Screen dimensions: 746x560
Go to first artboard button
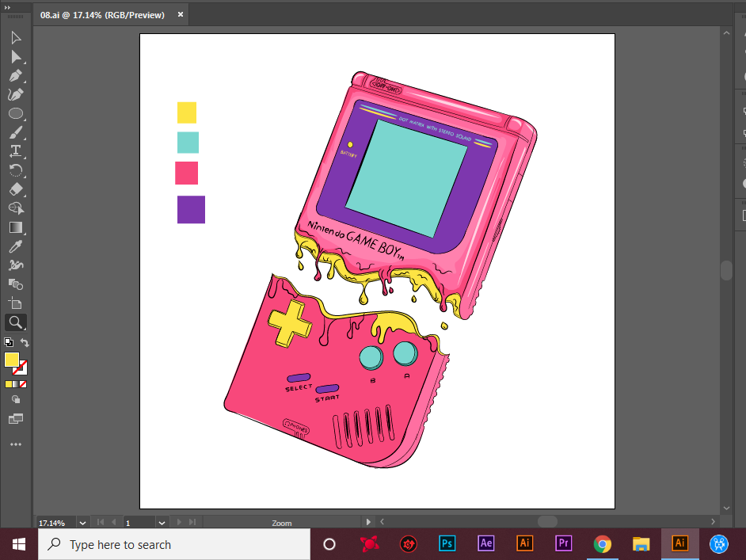(x=101, y=522)
